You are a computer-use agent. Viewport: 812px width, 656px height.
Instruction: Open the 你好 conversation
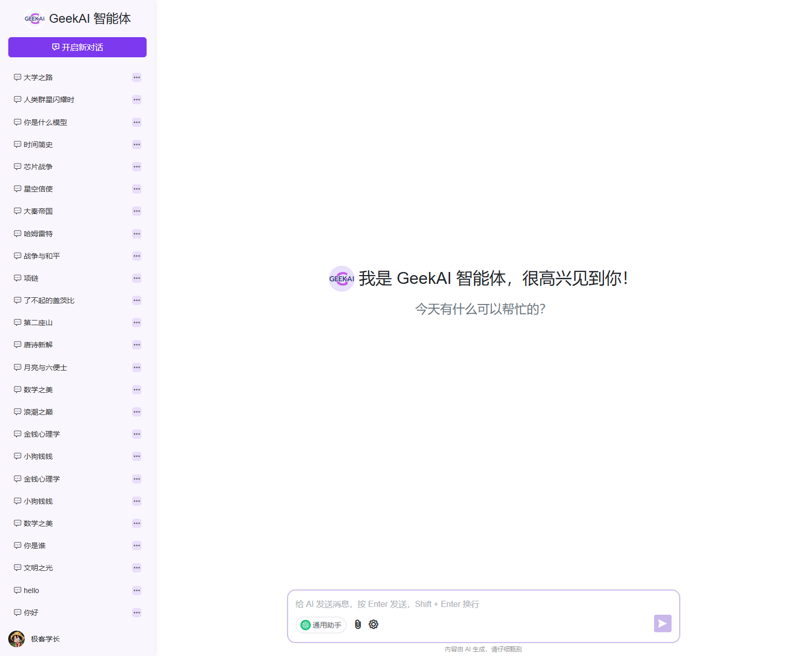pyautogui.click(x=77, y=613)
